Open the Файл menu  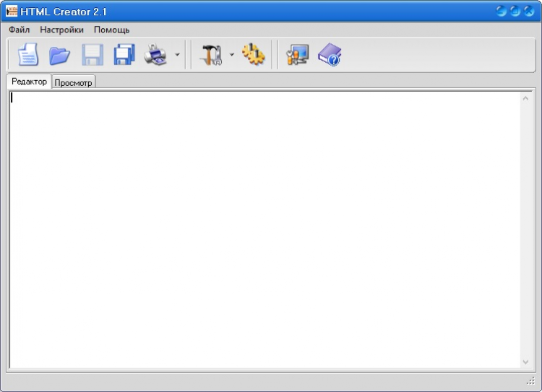coord(19,30)
